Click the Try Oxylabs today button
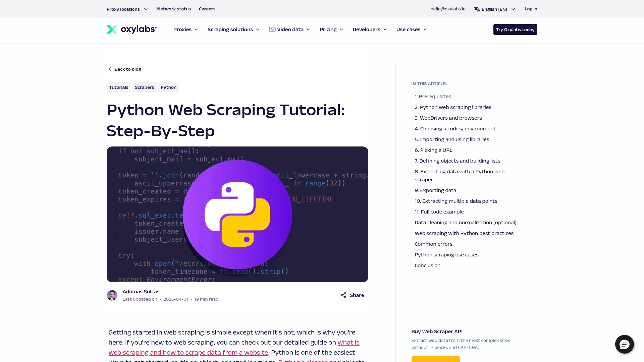This screenshot has height=362, width=644. pyautogui.click(x=515, y=29)
